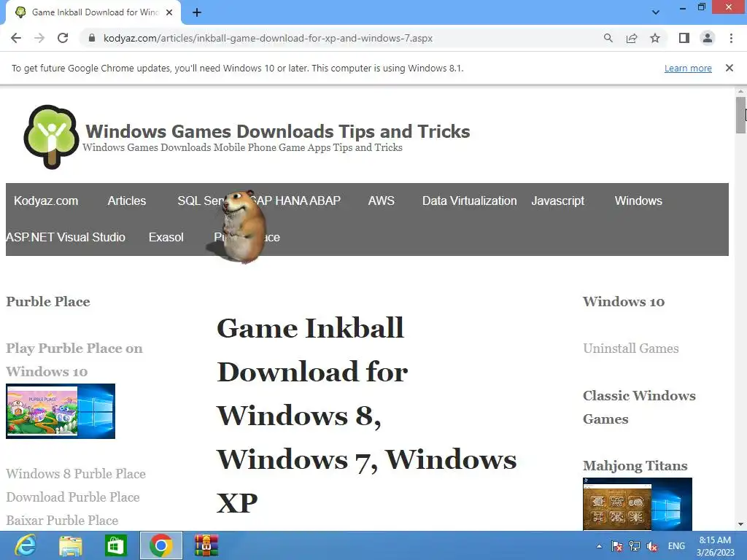Show hidden tray icons arrow
747x560 pixels.
(x=599, y=546)
